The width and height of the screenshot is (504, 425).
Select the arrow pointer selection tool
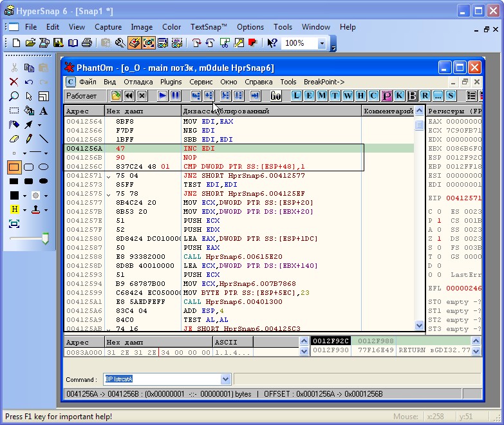[29, 96]
